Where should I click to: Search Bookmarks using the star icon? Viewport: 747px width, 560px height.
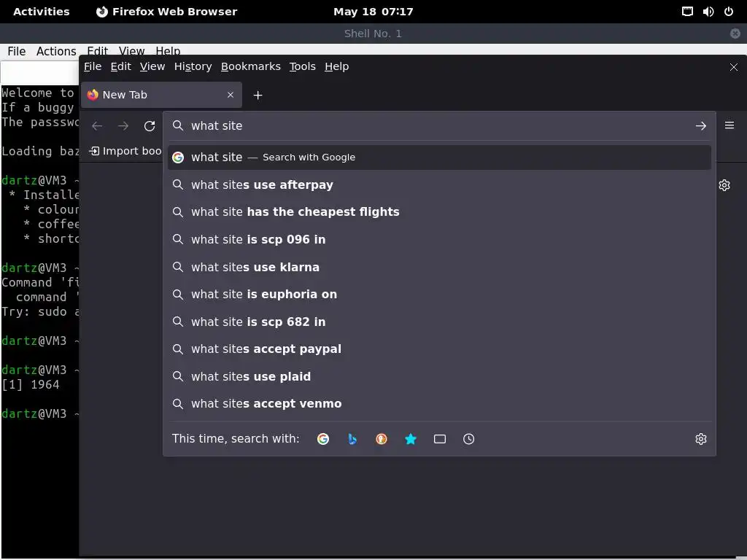(x=411, y=438)
